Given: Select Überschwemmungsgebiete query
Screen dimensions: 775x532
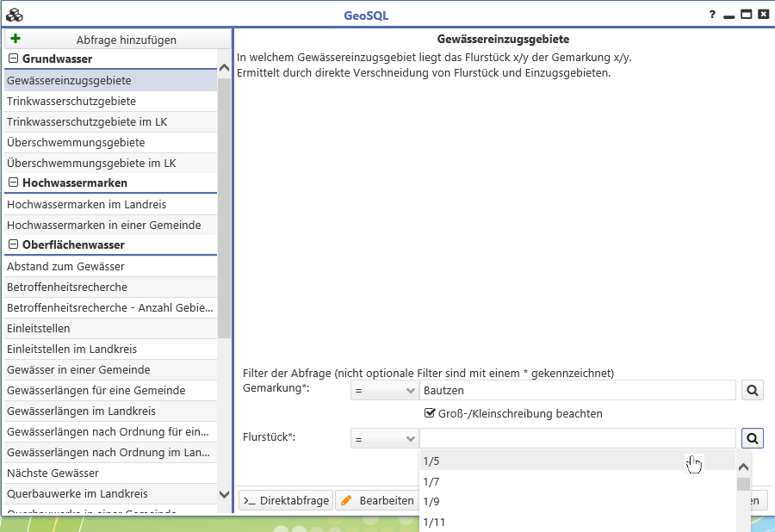Looking at the screenshot, I should [111, 143].
